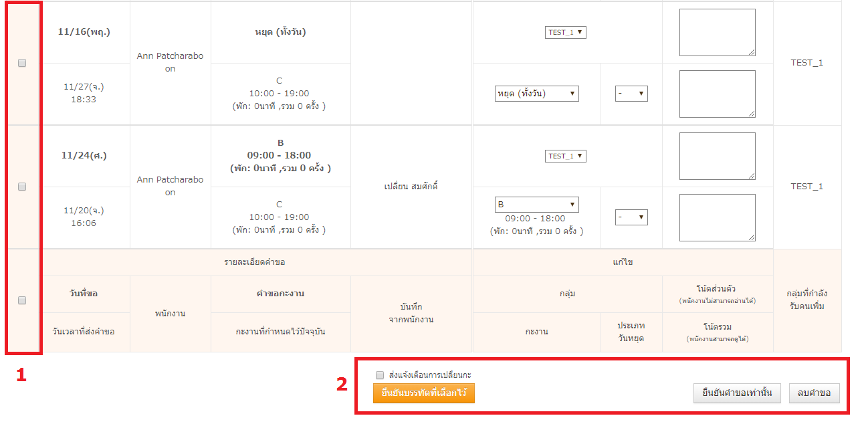Click the upper note text box in the 11/24 row
868x430 pixels.
(717, 156)
